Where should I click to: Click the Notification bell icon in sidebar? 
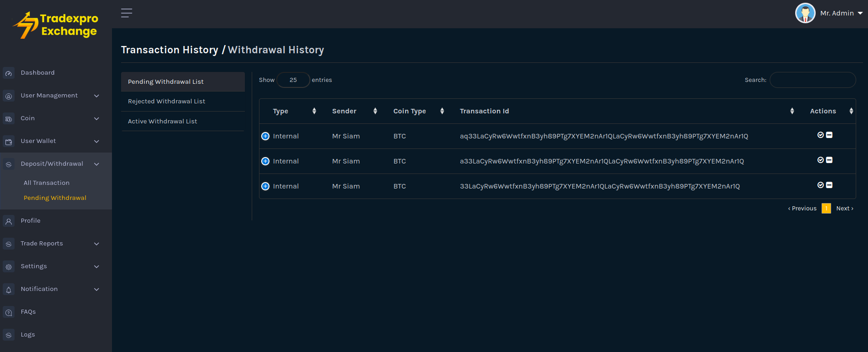pyautogui.click(x=9, y=290)
